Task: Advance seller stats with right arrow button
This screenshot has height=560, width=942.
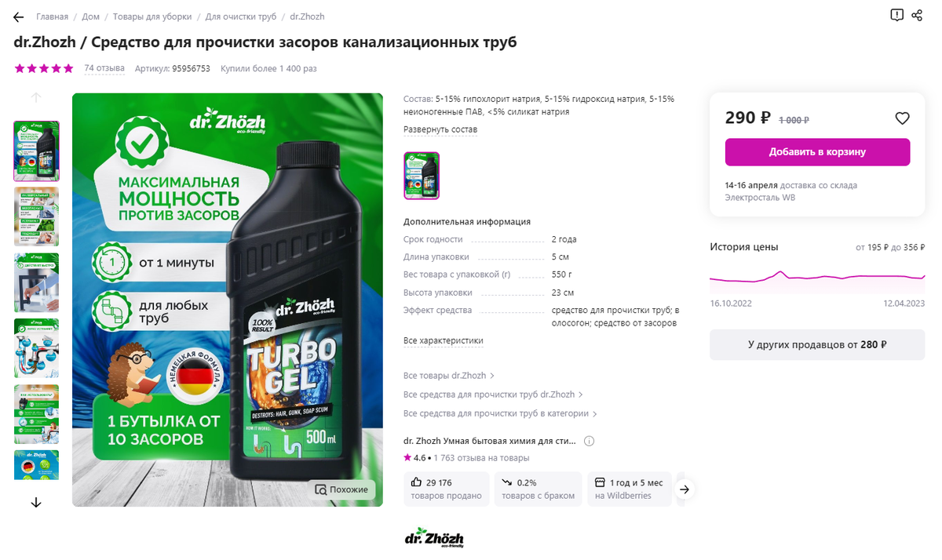Action: pyautogui.click(x=685, y=489)
